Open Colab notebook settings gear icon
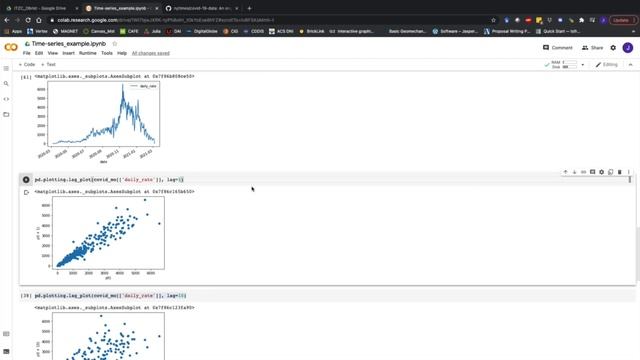640x360 pixels. pos(613,48)
